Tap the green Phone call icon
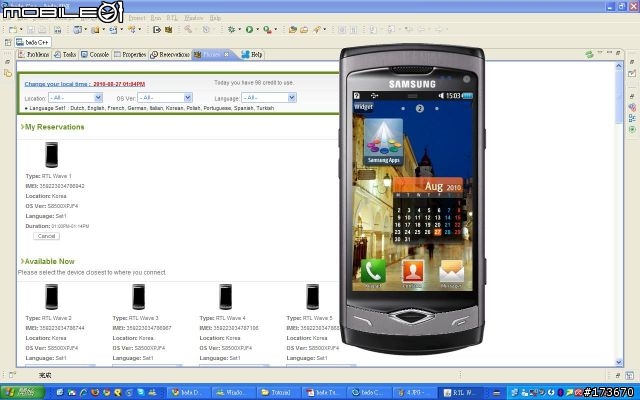The width and height of the screenshot is (640, 400). click(373, 272)
